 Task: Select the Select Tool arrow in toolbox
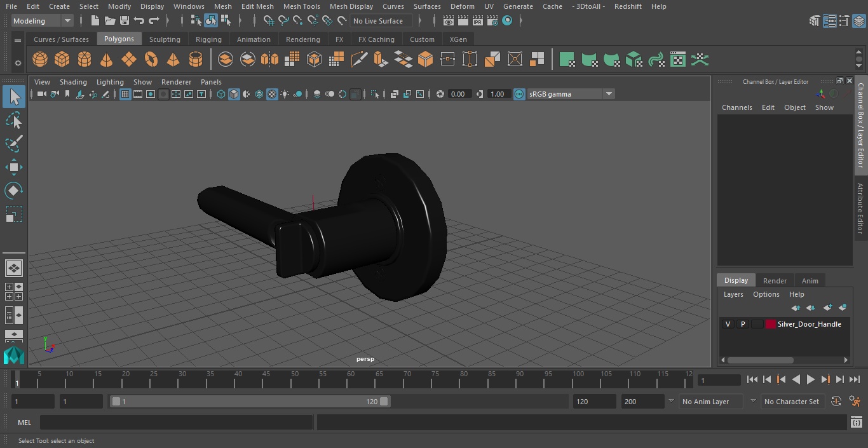(x=14, y=97)
